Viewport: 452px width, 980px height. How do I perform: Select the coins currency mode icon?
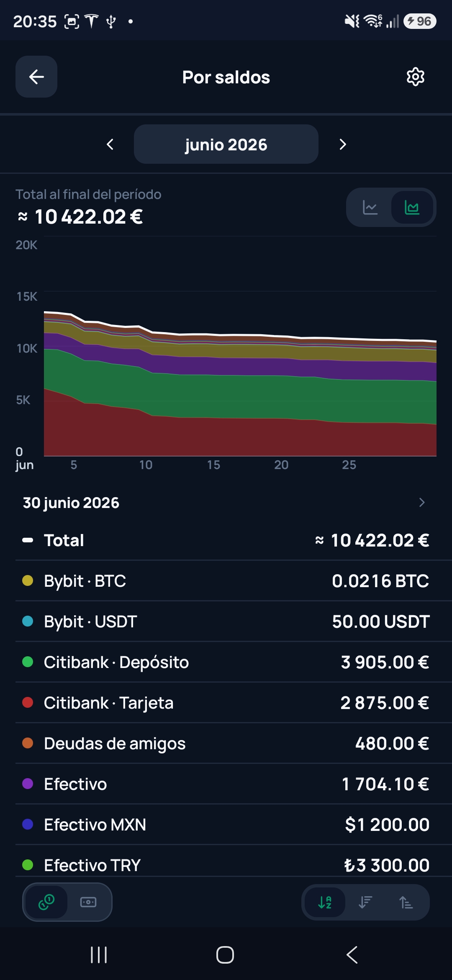pos(46,902)
